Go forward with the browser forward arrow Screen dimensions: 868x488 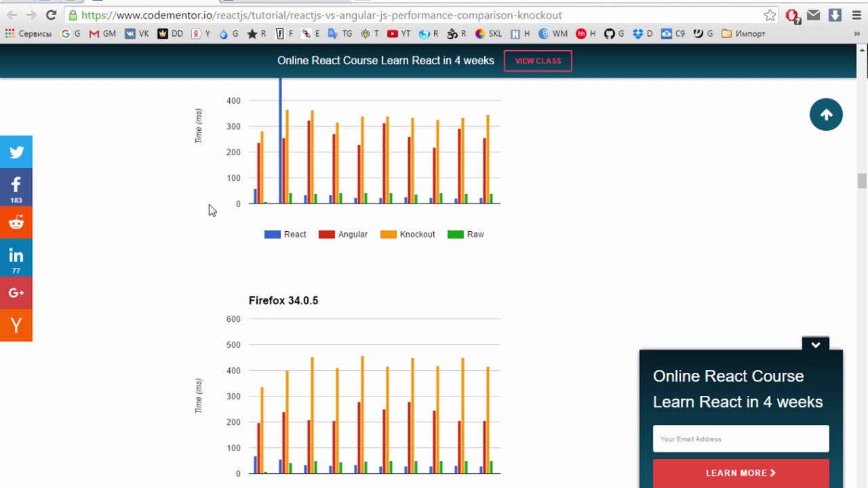[31, 15]
